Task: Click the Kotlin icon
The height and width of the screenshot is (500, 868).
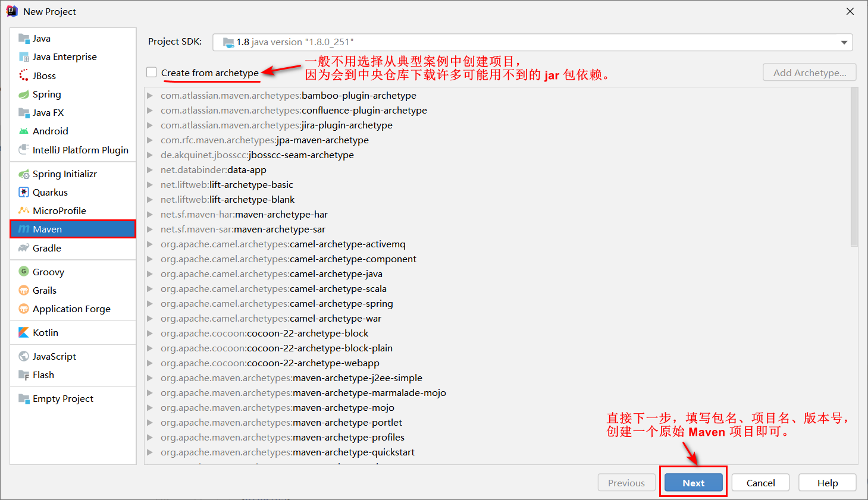Action: [24, 332]
